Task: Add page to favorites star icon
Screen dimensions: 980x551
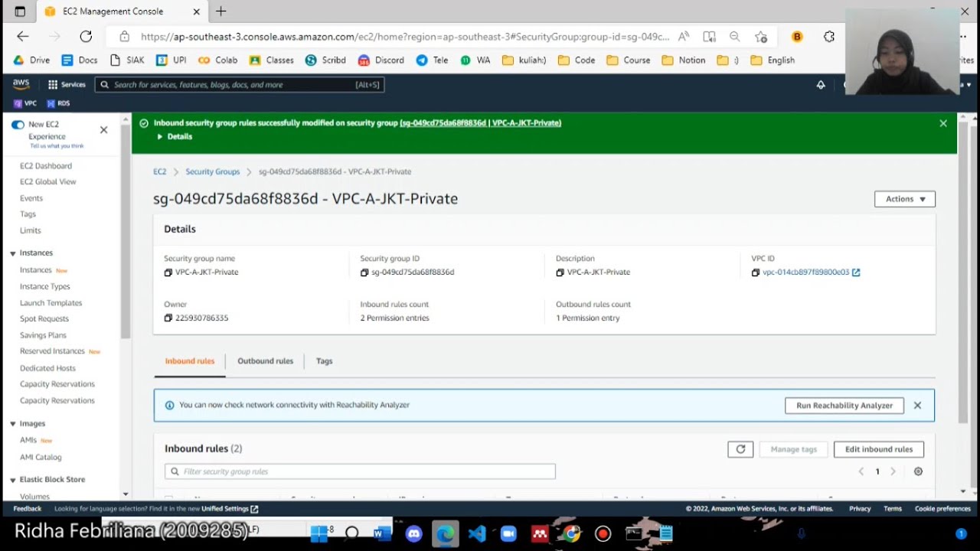Action: pyautogui.click(x=760, y=37)
